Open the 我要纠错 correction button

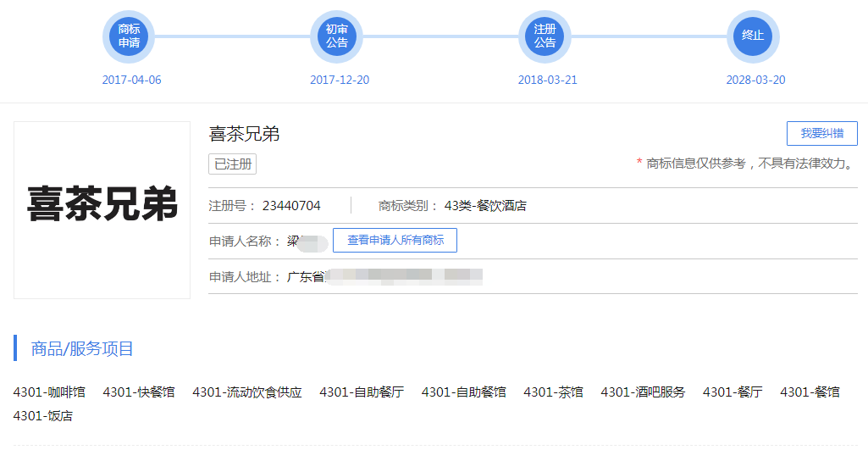click(x=822, y=134)
